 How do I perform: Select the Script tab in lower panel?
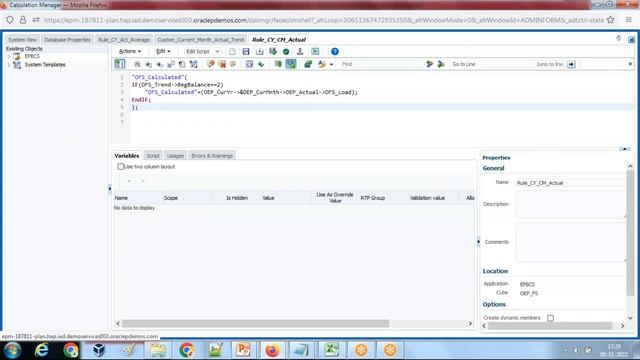[153, 156]
